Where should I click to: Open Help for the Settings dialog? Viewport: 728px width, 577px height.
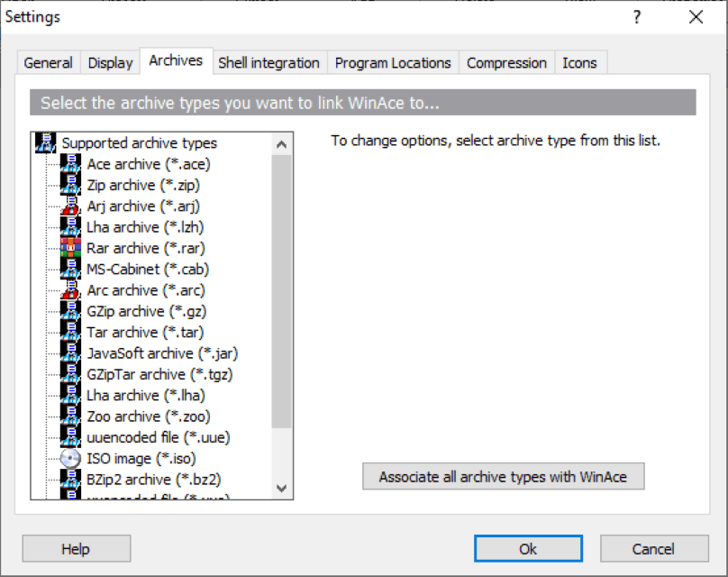tap(77, 549)
